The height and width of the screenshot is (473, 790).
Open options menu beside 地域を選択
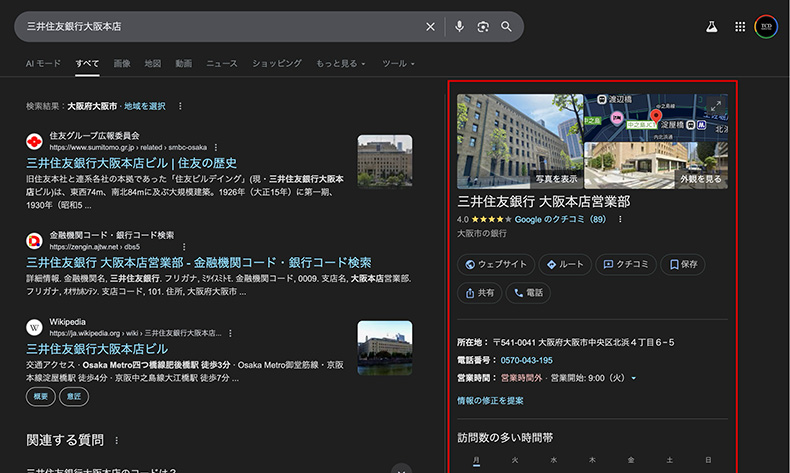pos(180,106)
